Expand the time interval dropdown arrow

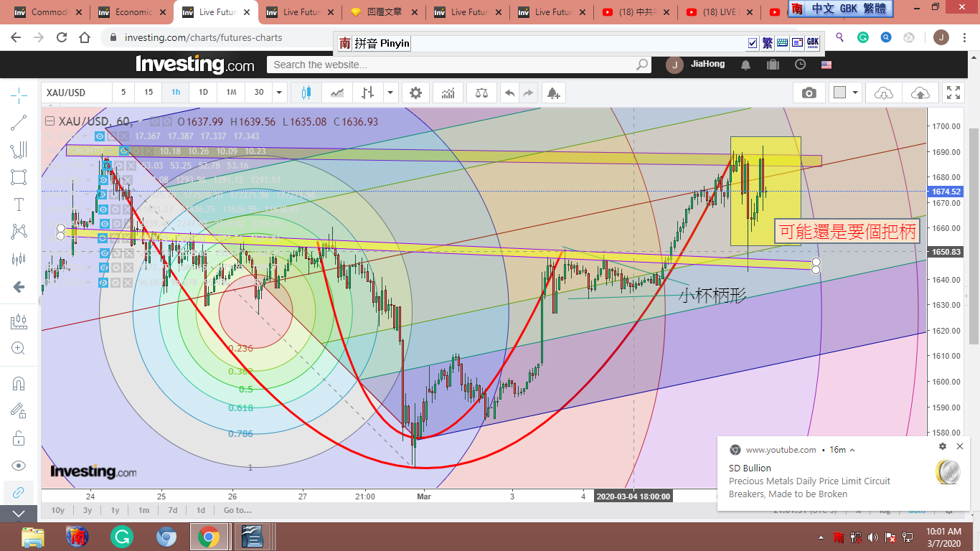pos(279,93)
